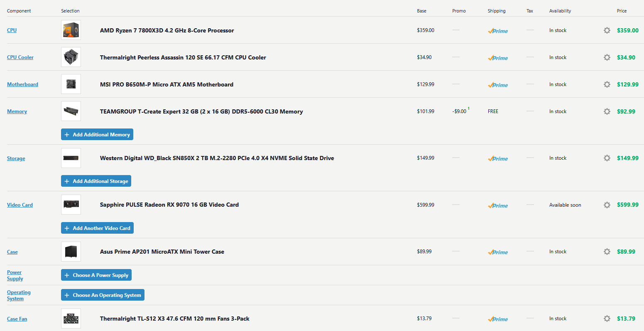Open the Sapphire PULSE Radeon RX 9070 product name
Screen dimensions: 644x331
point(169,205)
